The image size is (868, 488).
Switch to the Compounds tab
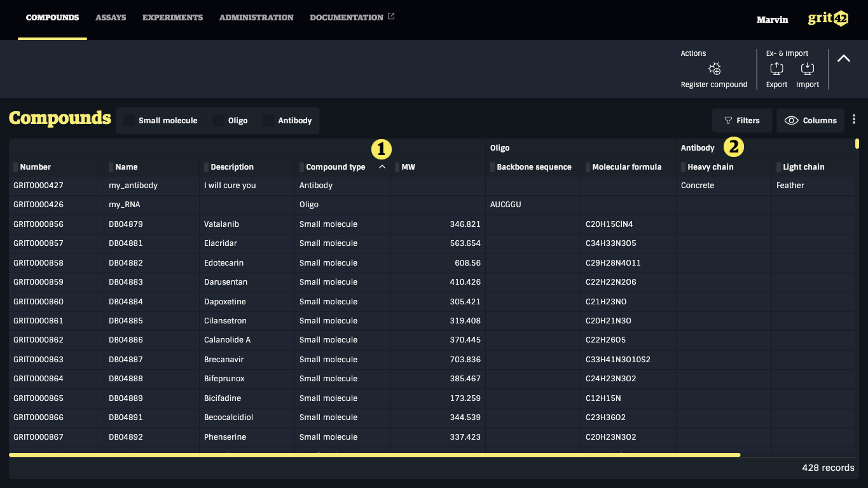tap(52, 18)
